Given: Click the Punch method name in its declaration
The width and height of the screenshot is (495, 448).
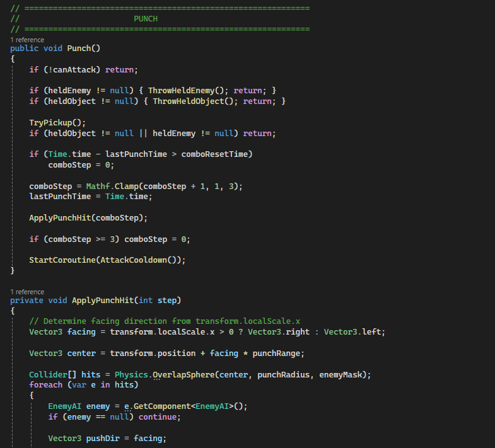Looking at the screenshot, I should [x=79, y=49].
